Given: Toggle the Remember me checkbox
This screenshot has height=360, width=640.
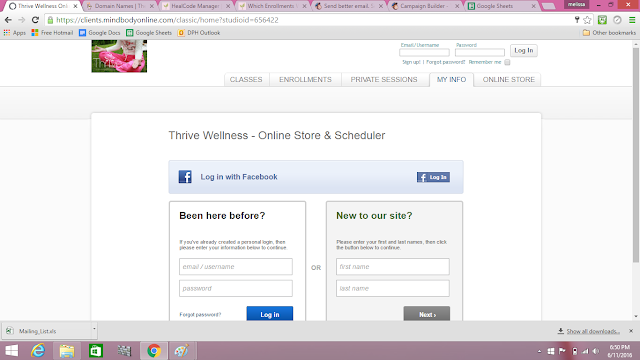Looking at the screenshot, I should (507, 62).
